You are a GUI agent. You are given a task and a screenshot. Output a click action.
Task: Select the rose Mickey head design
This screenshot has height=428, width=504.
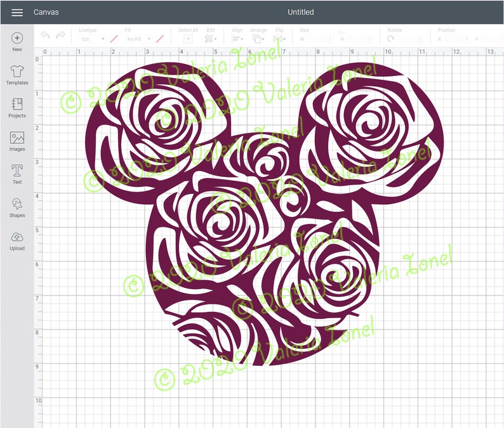264,214
